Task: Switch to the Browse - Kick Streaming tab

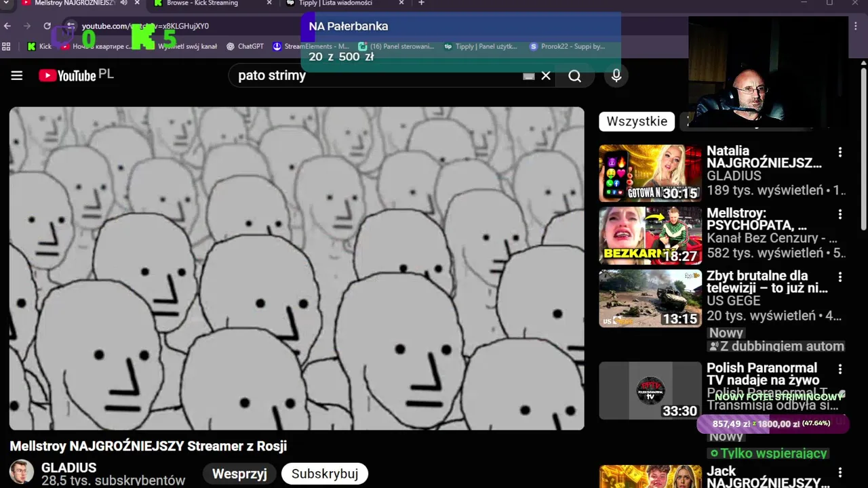Action: click(x=210, y=3)
